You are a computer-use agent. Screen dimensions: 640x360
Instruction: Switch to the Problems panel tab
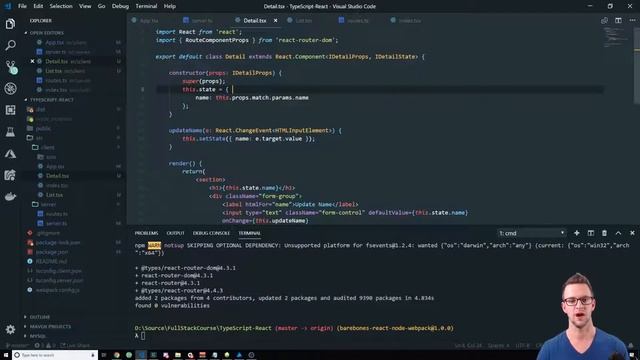pos(146,233)
